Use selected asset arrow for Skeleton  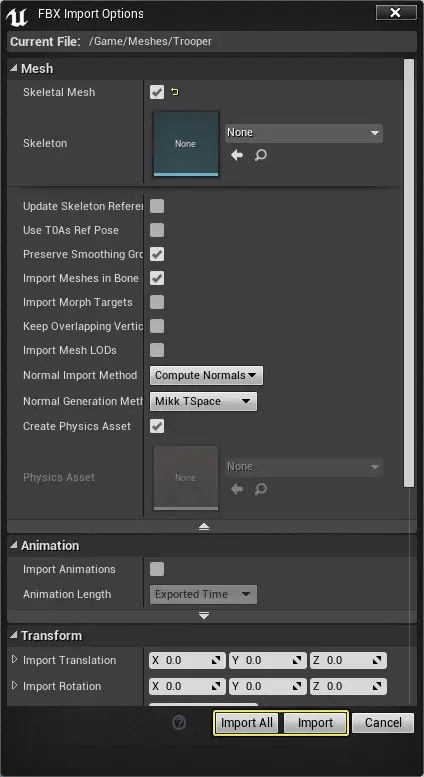pyautogui.click(x=237, y=156)
